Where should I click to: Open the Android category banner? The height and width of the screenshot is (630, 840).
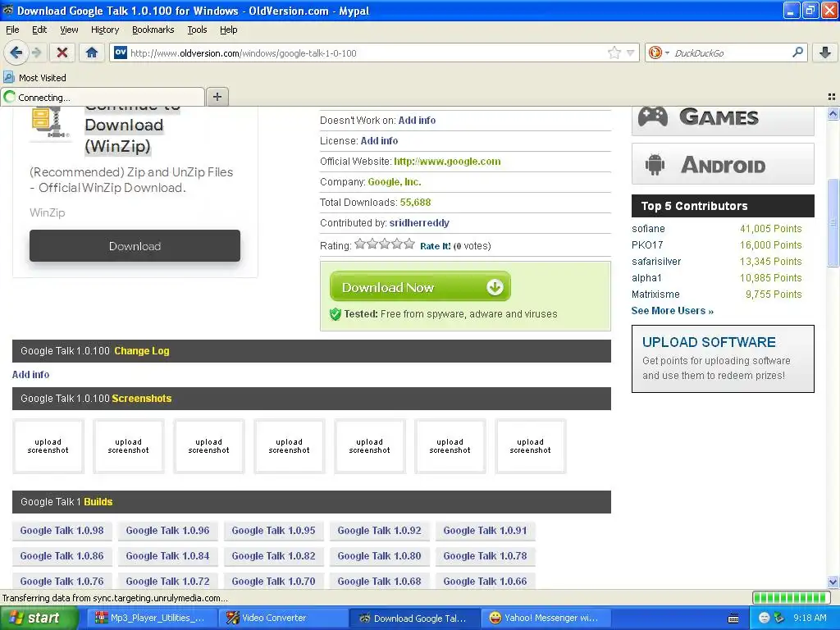(x=723, y=164)
